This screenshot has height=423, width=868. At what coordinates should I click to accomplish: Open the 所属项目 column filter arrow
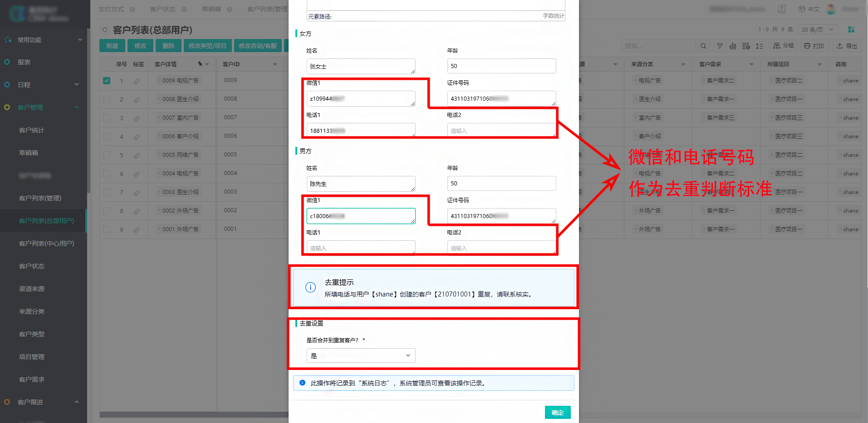(819, 64)
